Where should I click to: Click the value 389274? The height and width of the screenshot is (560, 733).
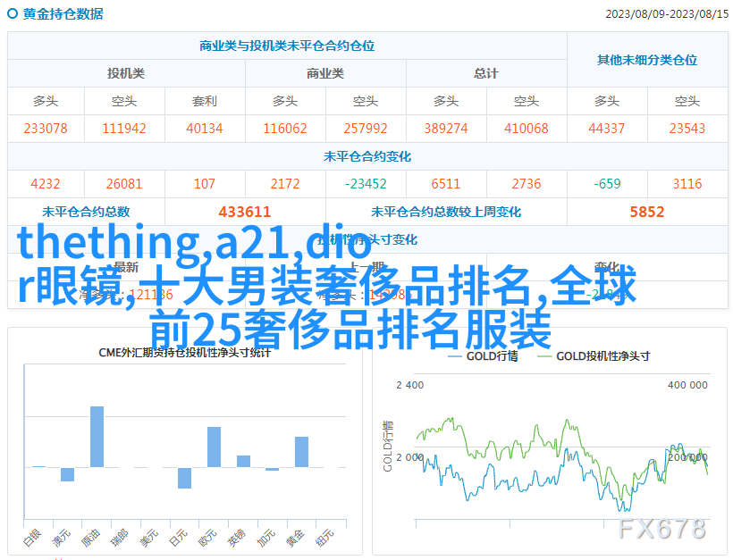tap(445, 129)
